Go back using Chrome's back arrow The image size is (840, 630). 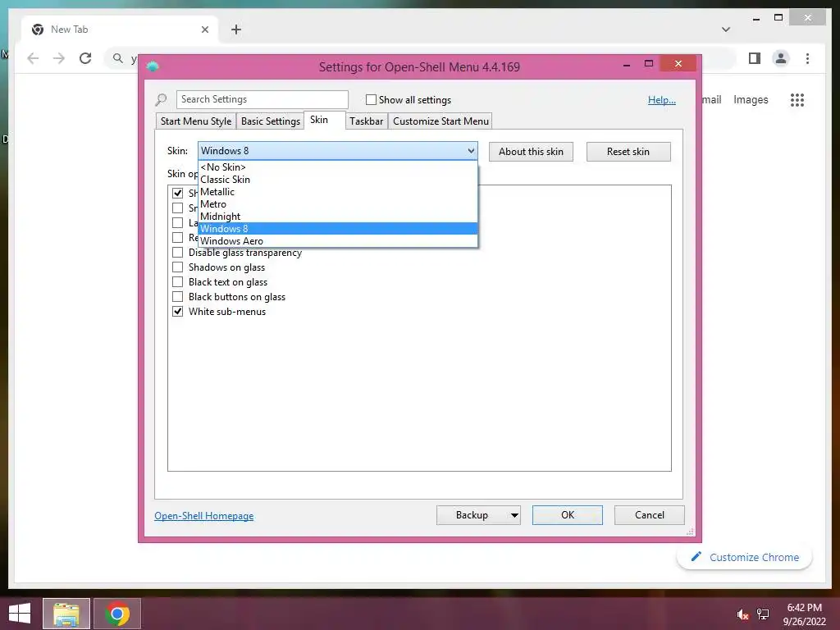33,58
